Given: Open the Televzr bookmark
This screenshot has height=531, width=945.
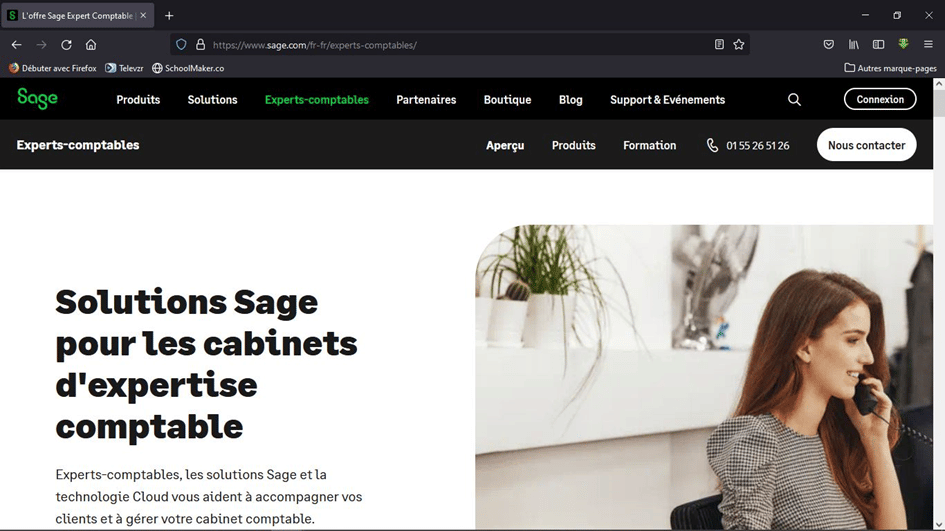Looking at the screenshot, I should [x=124, y=68].
